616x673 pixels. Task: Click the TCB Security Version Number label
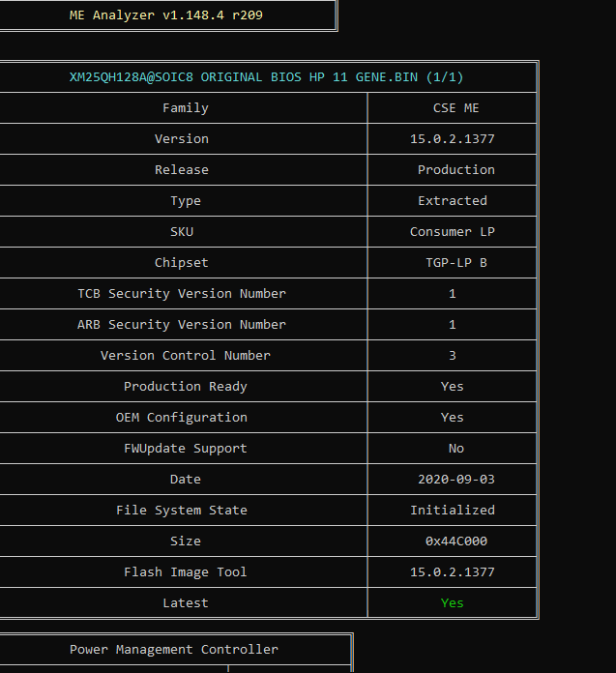click(182, 294)
